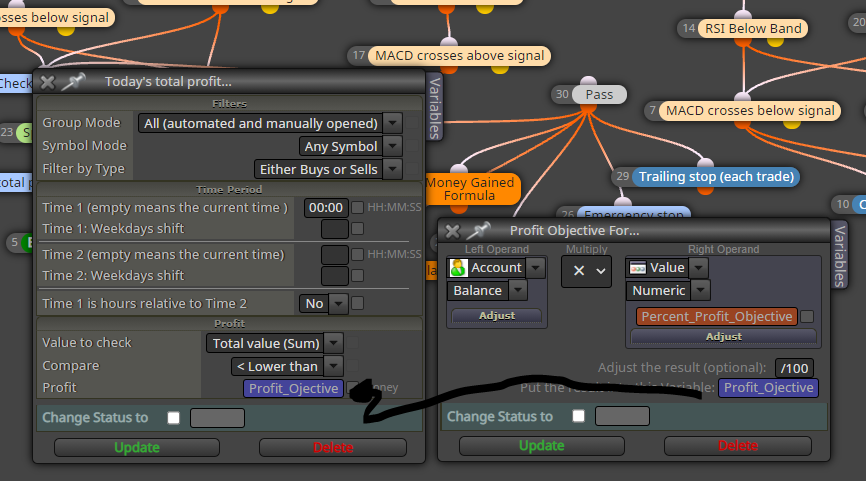Open the Multiply operator dropdown
The height and width of the screenshot is (481, 866).
tap(587, 271)
